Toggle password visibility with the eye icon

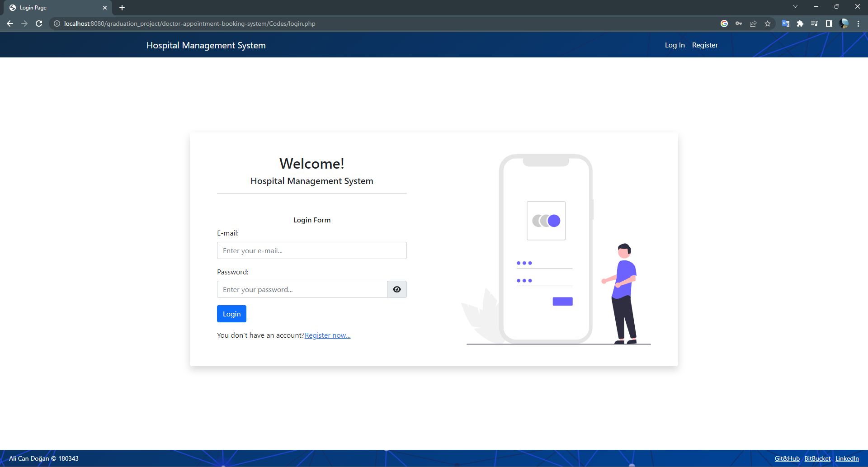click(396, 289)
